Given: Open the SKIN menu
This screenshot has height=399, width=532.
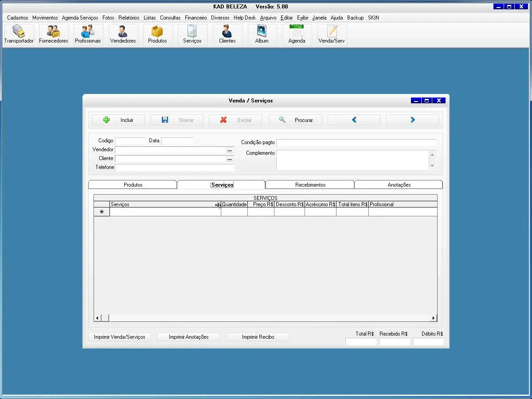Looking at the screenshot, I should tap(373, 18).
